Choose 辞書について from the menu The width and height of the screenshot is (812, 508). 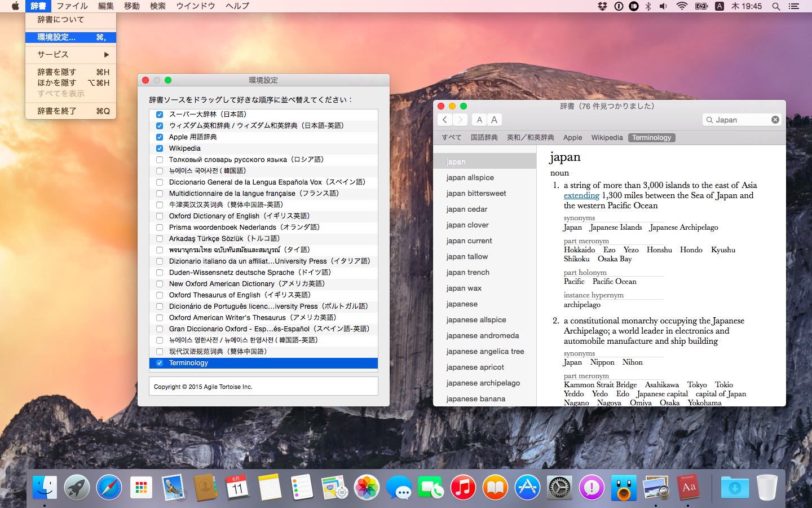click(x=70, y=20)
